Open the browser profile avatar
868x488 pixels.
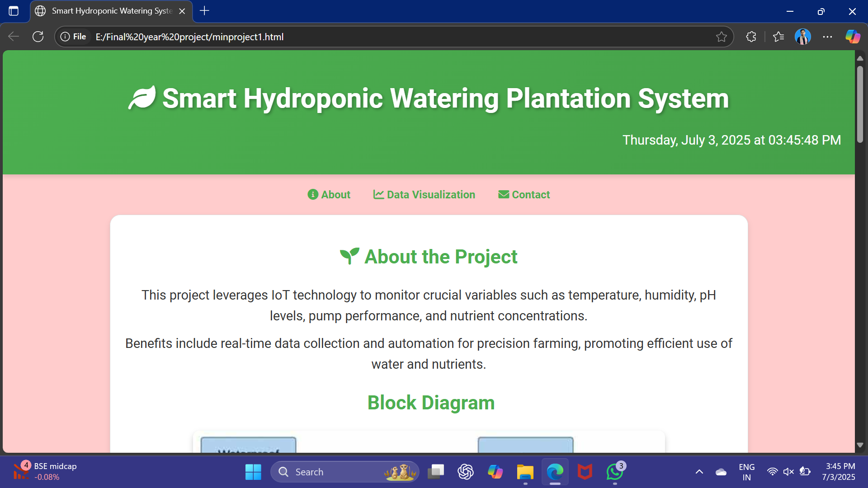pos(803,37)
